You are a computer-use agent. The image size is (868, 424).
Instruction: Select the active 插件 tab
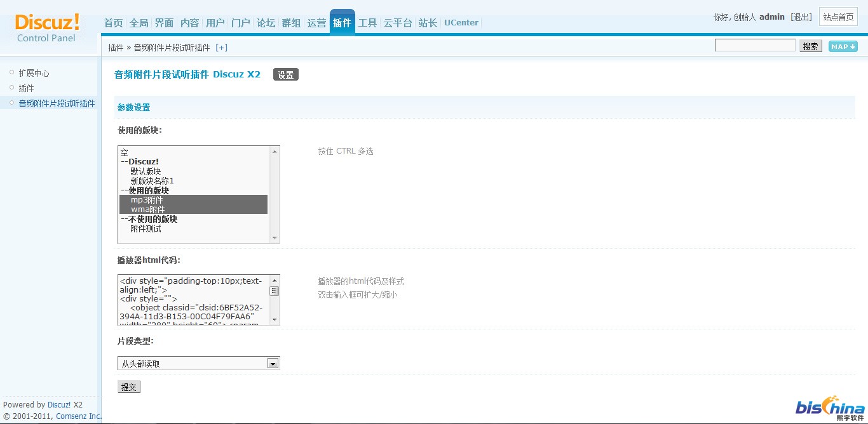coord(342,22)
